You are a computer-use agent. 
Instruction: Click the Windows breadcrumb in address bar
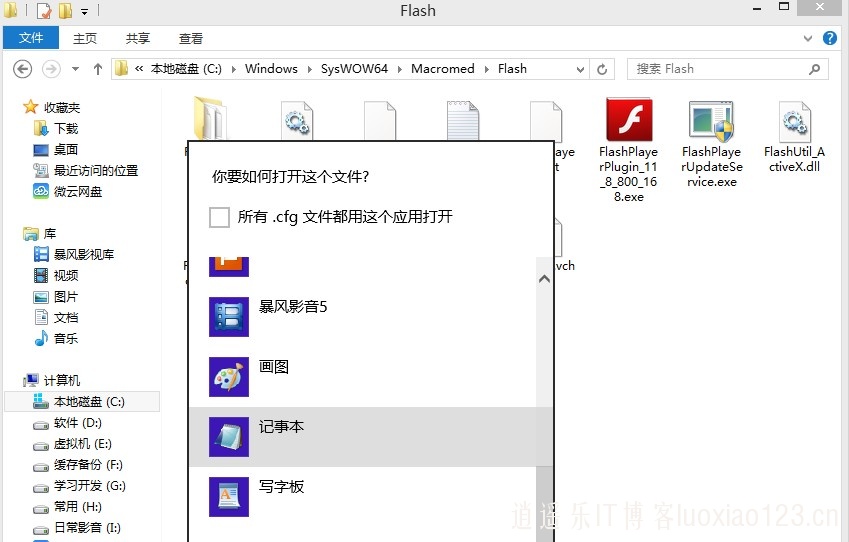click(271, 69)
